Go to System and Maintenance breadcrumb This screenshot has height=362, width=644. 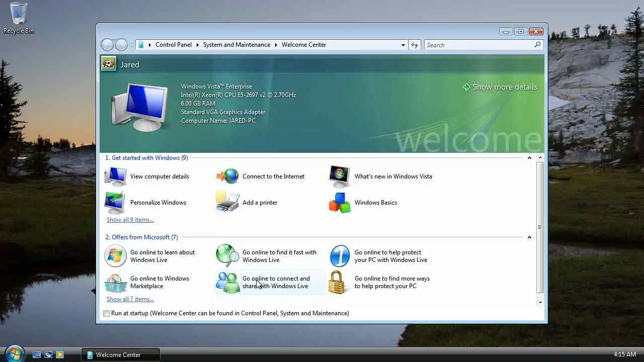click(236, 45)
